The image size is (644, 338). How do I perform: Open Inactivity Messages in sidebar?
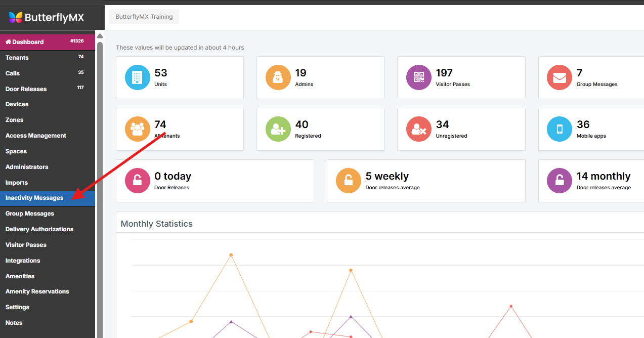click(x=34, y=198)
